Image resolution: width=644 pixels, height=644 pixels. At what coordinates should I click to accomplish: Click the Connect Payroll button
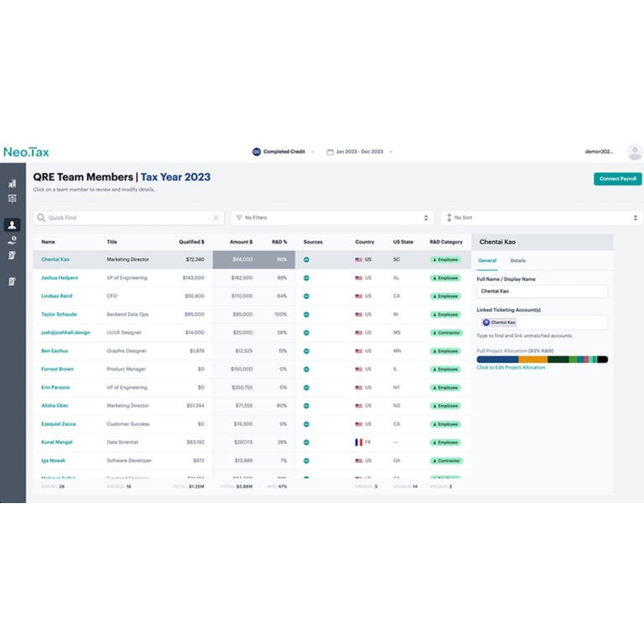pyautogui.click(x=618, y=179)
